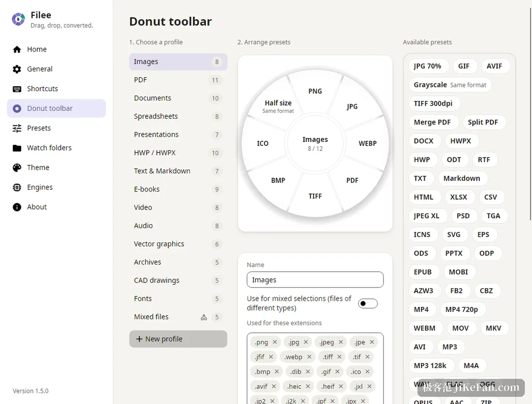This screenshot has width=532, height=404.
Task: Click the PNG donut segment
Action: click(315, 91)
